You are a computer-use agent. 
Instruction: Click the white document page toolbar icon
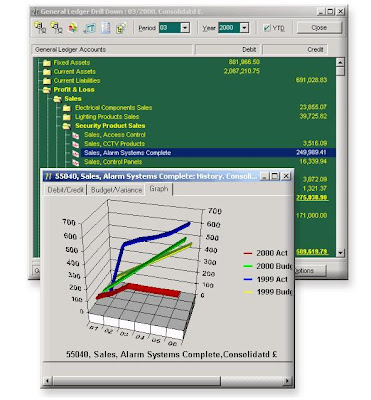pyautogui.click(x=106, y=28)
